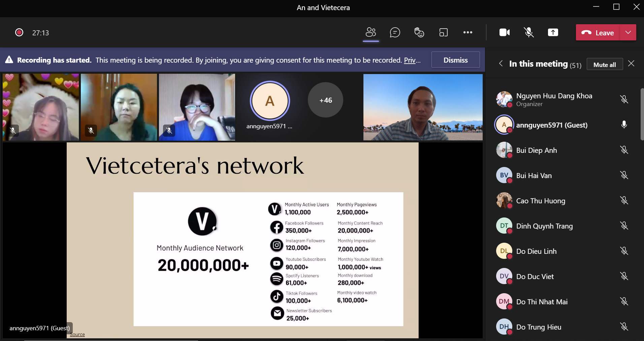644x341 pixels.
Task: Select participant annguyen5971 (Guest)
Action: point(562,125)
